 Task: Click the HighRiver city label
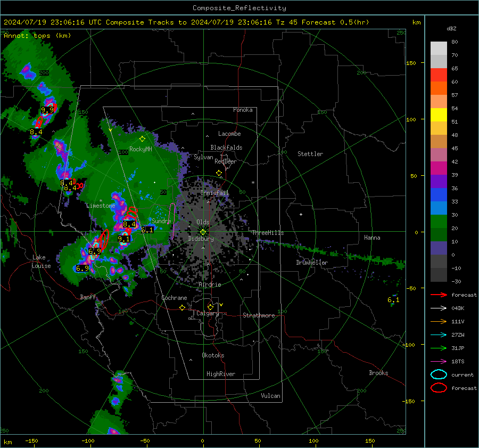coord(221,374)
